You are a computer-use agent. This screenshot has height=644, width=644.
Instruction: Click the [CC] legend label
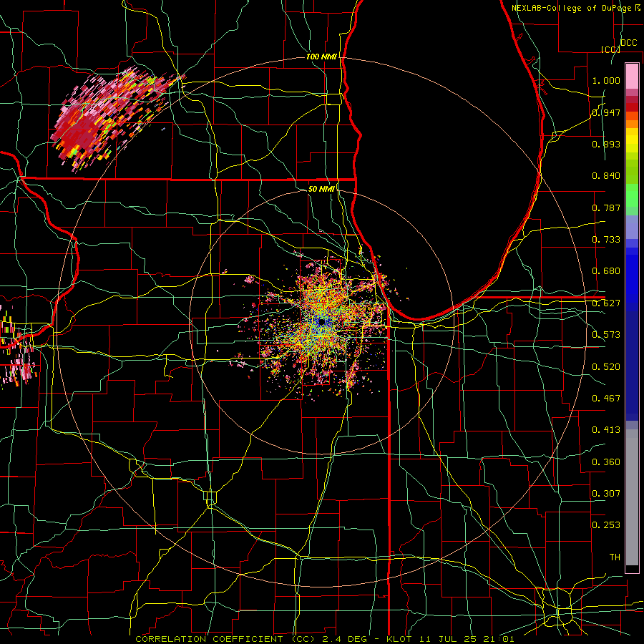(x=610, y=49)
